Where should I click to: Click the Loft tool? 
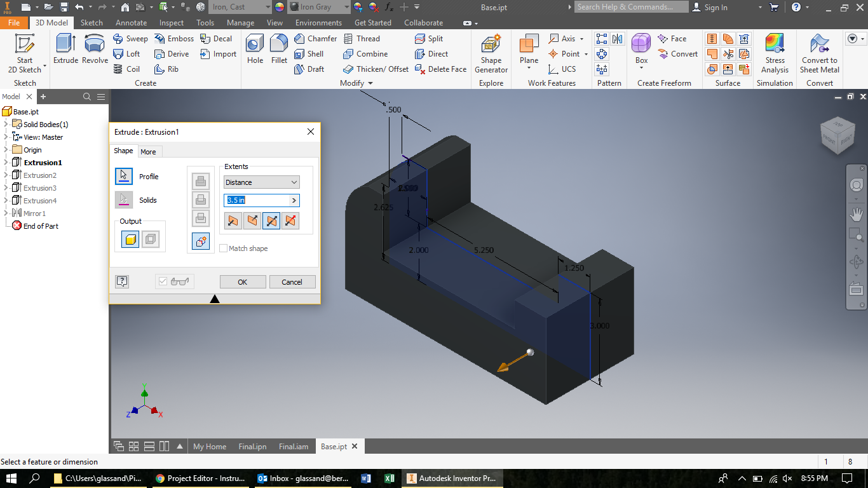click(126, 54)
